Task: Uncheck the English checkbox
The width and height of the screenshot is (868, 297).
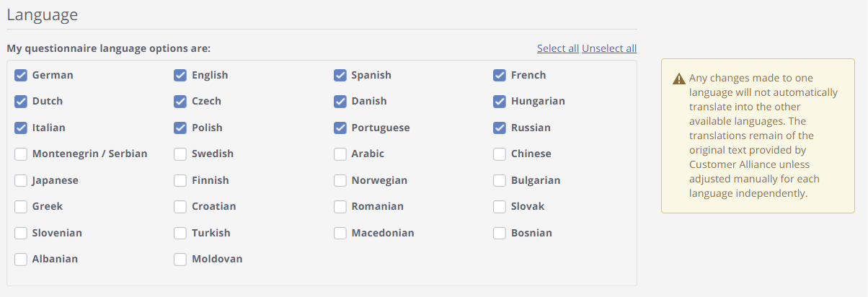Action: pyautogui.click(x=180, y=75)
